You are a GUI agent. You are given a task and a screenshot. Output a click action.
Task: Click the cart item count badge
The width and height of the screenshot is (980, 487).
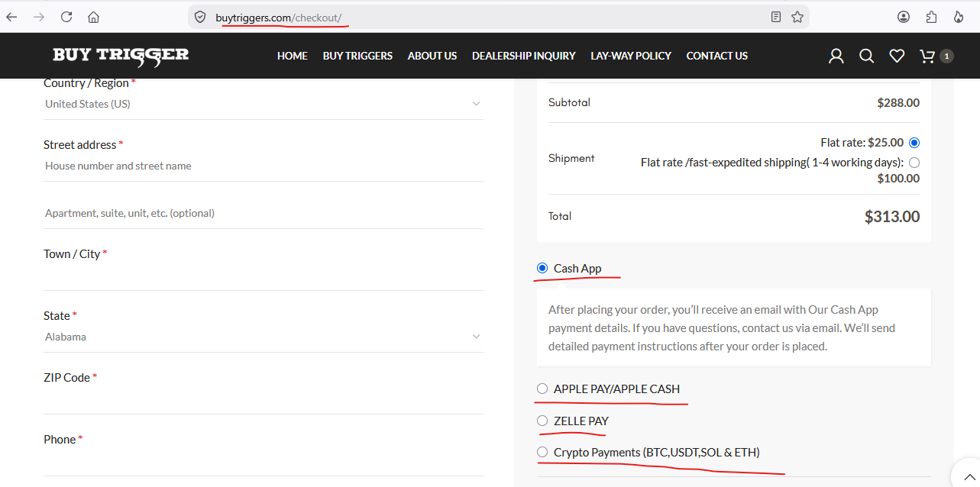946,56
